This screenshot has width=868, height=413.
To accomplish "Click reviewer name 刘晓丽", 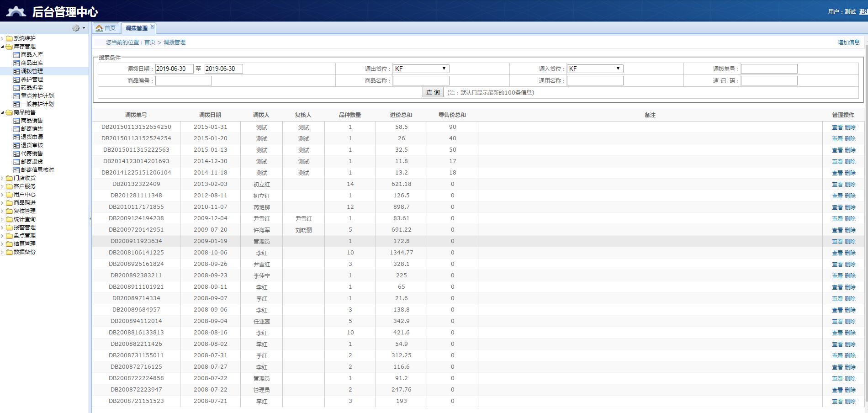I will pyautogui.click(x=303, y=230).
